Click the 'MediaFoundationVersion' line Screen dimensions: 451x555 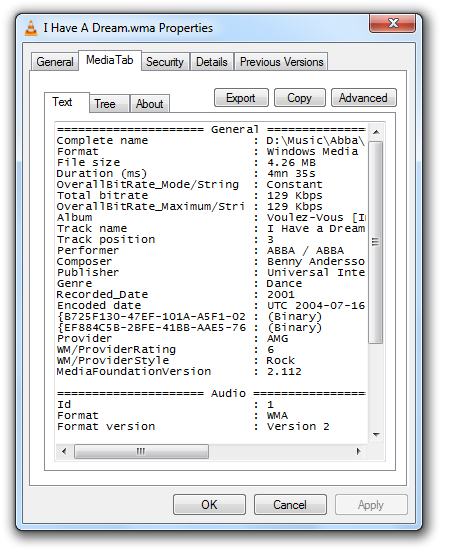179,371
